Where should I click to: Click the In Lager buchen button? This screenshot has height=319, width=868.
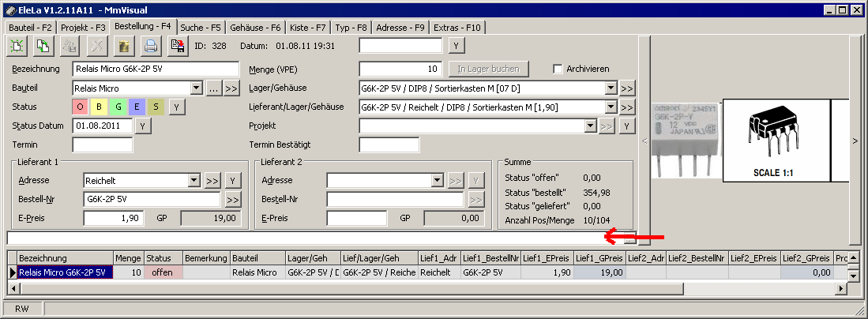click(x=489, y=69)
